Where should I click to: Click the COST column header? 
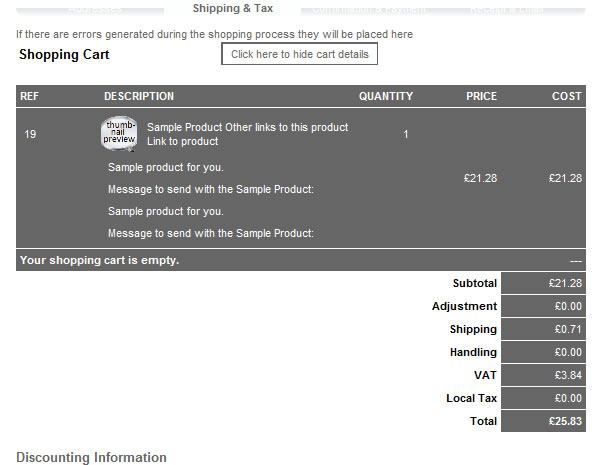(566, 96)
